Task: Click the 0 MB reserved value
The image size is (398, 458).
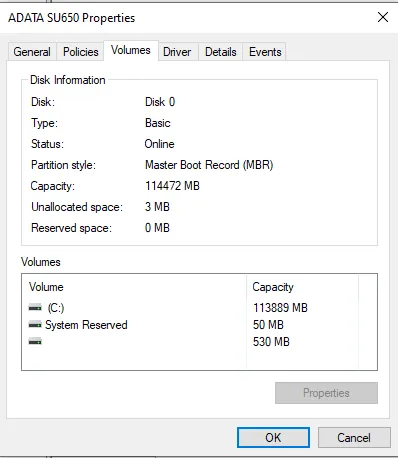Action: pos(157,228)
